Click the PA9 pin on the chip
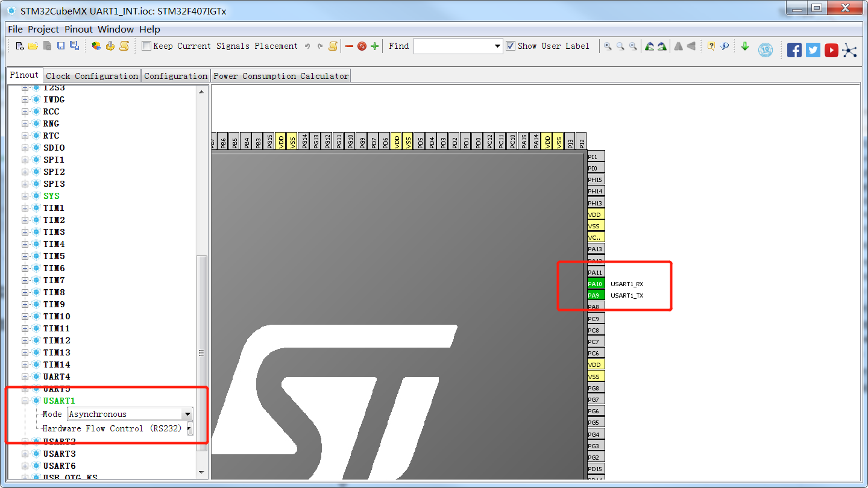 596,295
